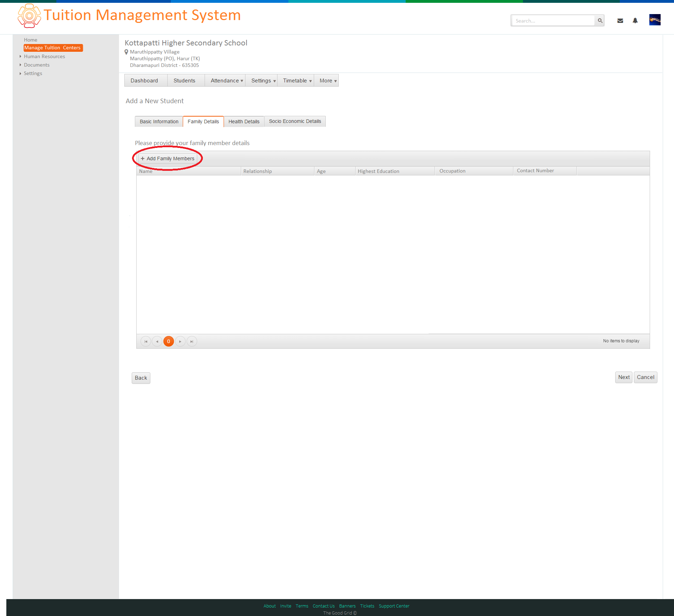674x616 pixels.
Task: Open the user profile avatar
Action: (655, 20)
